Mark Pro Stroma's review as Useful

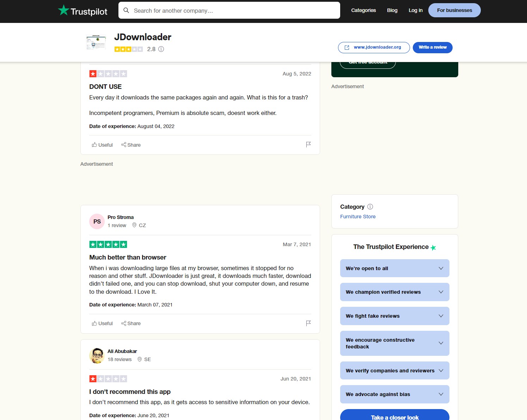[102, 323]
